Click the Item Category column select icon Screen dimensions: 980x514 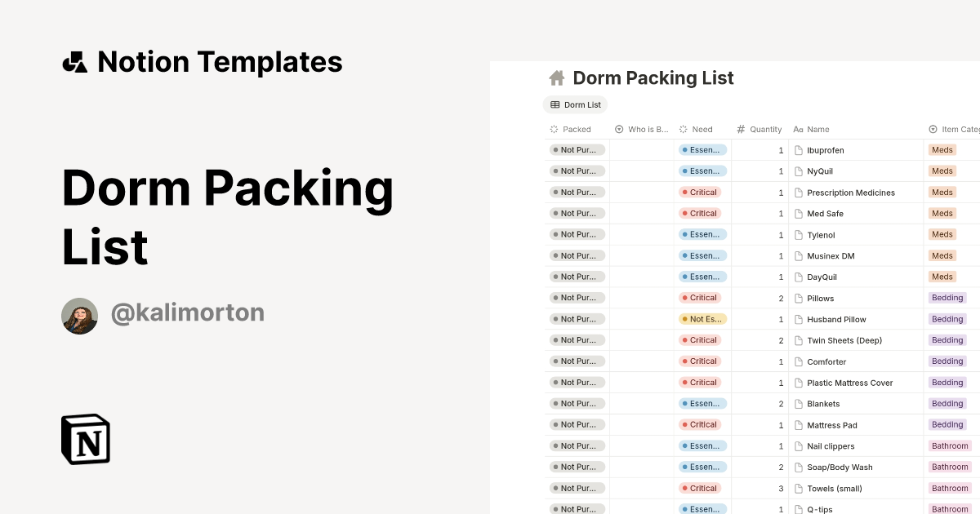tap(932, 129)
